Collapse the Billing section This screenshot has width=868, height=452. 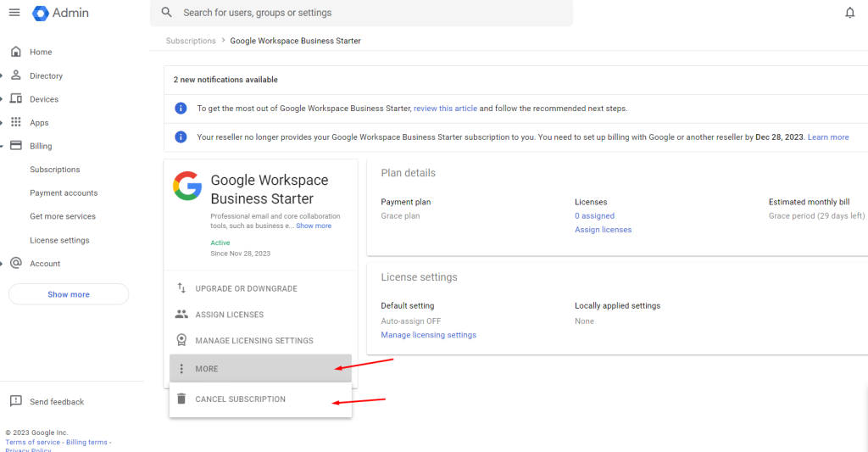(x=3, y=146)
